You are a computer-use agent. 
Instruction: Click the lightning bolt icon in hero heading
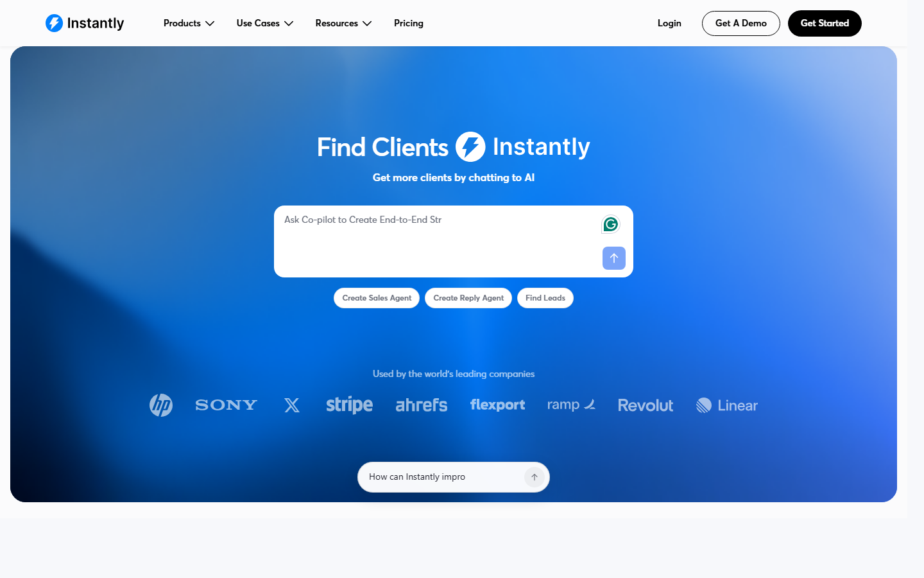coord(470,147)
